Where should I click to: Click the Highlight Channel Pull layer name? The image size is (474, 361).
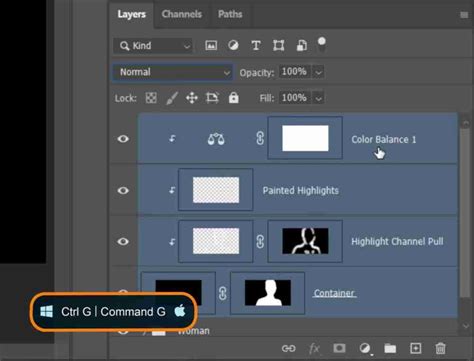(x=397, y=241)
